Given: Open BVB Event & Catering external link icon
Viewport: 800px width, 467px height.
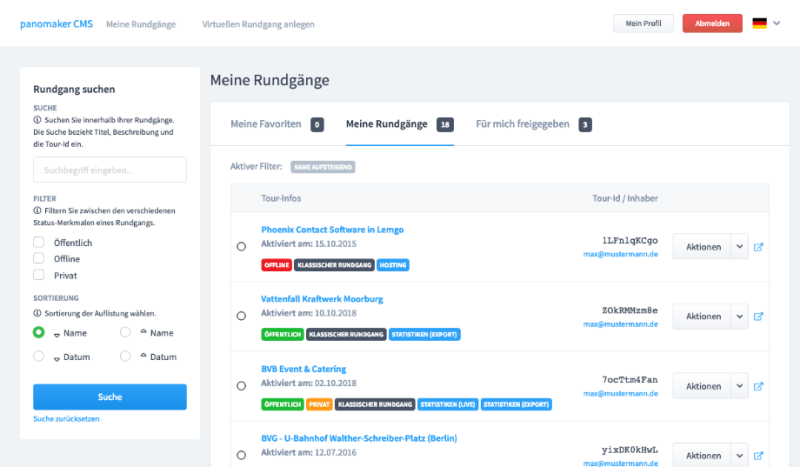Looking at the screenshot, I should click(758, 387).
